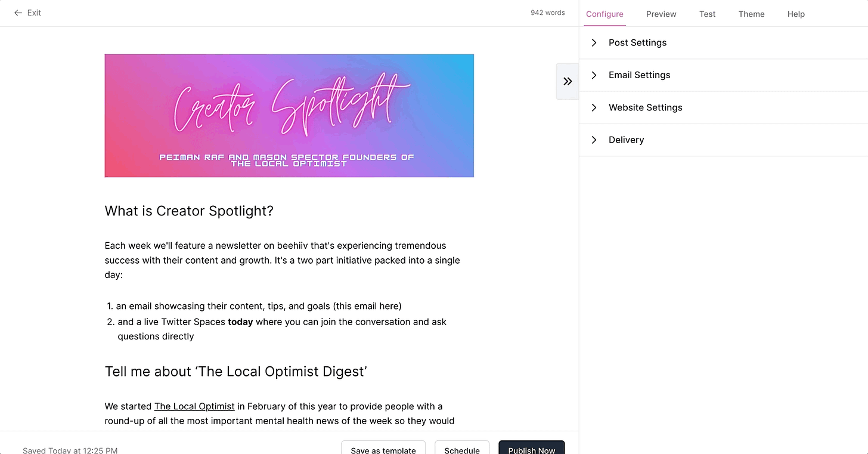This screenshot has height=454, width=868.
Task: Click the 'What is Creator Spotlight?' heading
Action: point(189,211)
